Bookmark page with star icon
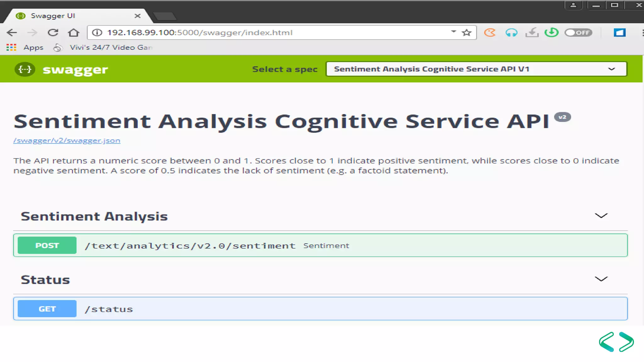The image size is (644, 362). [x=467, y=33]
